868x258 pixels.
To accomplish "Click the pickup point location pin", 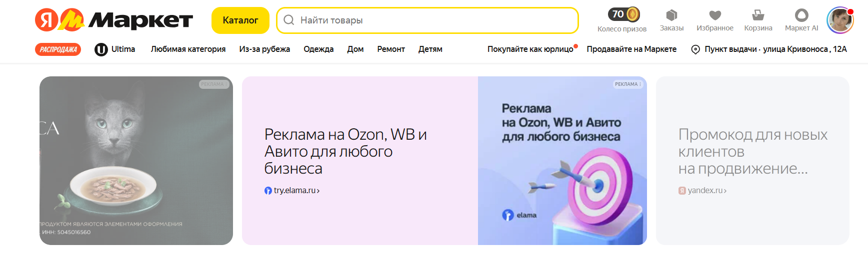I will pos(695,49).
